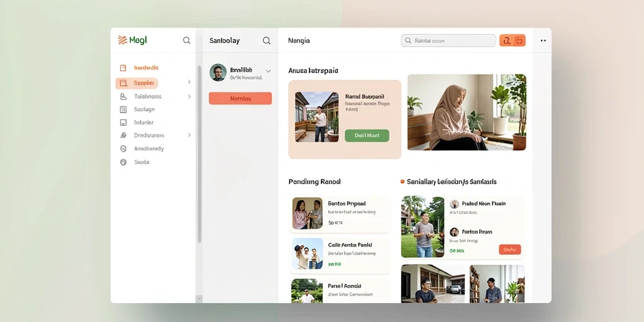Click the avatar beside Partno Rnam

tap(454, 232)
